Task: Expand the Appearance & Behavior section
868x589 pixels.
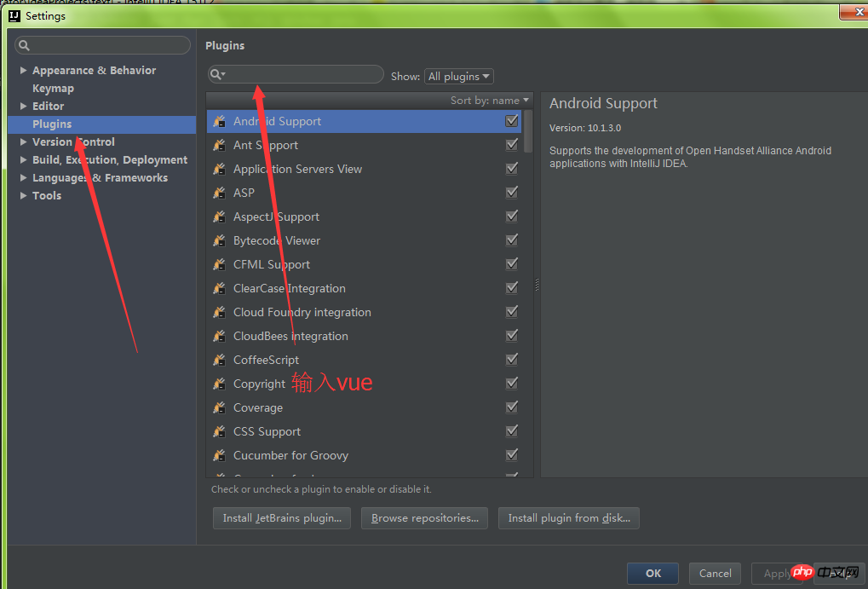Action: [x=23, y=71]
